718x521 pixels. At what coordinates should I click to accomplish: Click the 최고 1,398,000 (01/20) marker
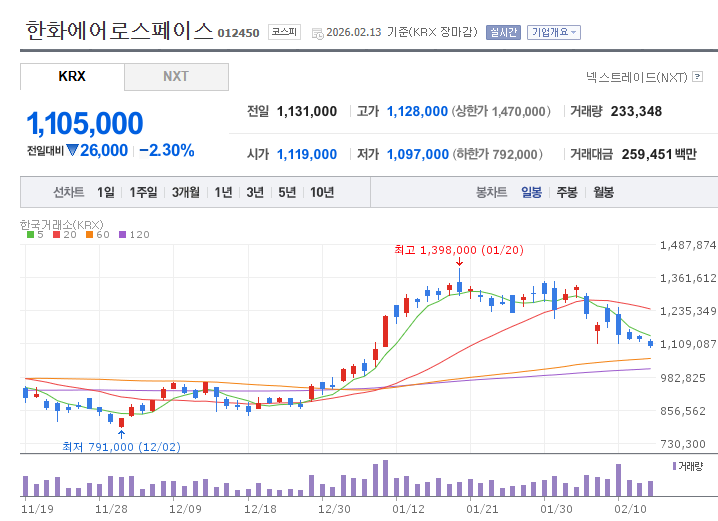coord(459,250)
